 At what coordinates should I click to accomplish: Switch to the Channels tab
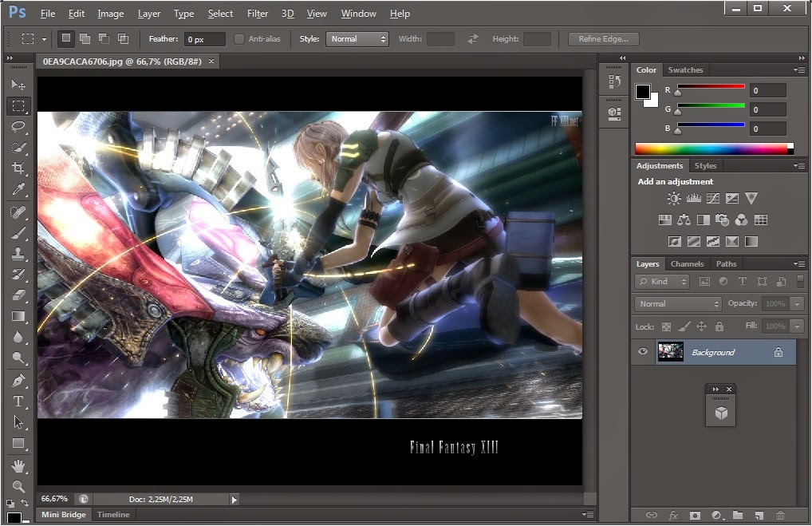687,263
